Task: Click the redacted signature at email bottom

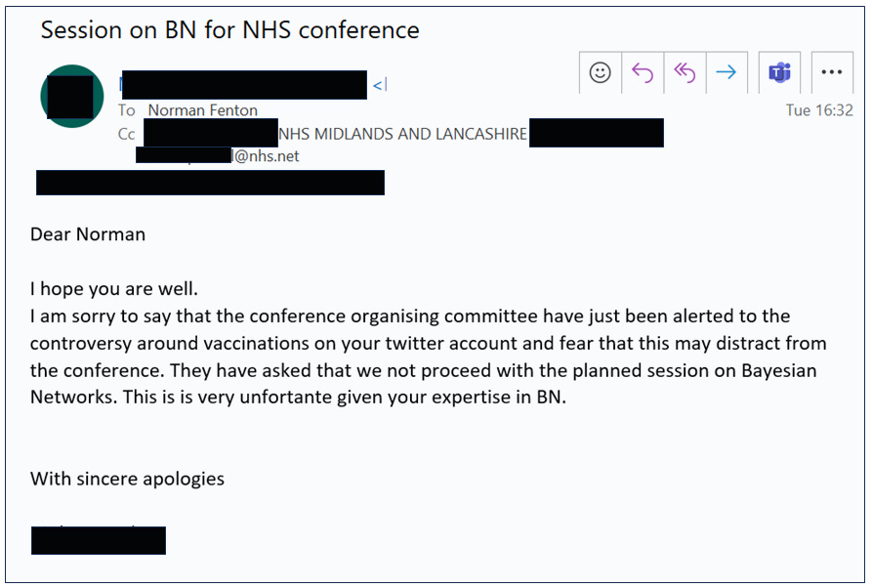Action: click(x=99, y=539)
